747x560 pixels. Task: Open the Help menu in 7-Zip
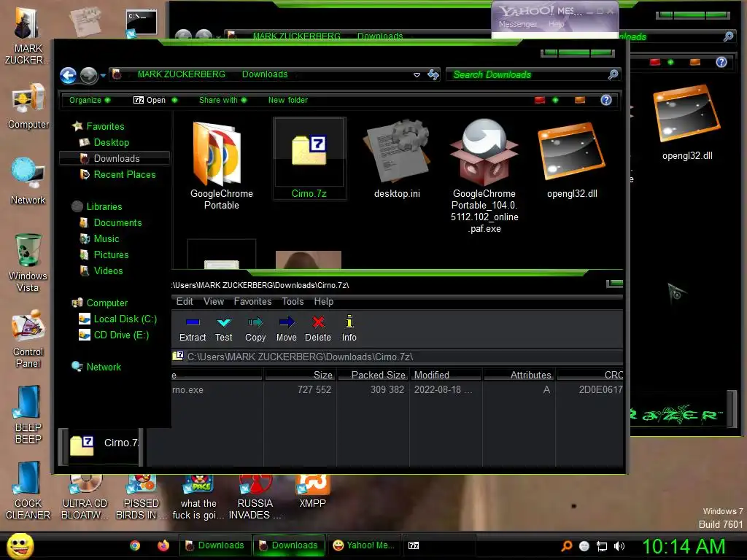323,301
